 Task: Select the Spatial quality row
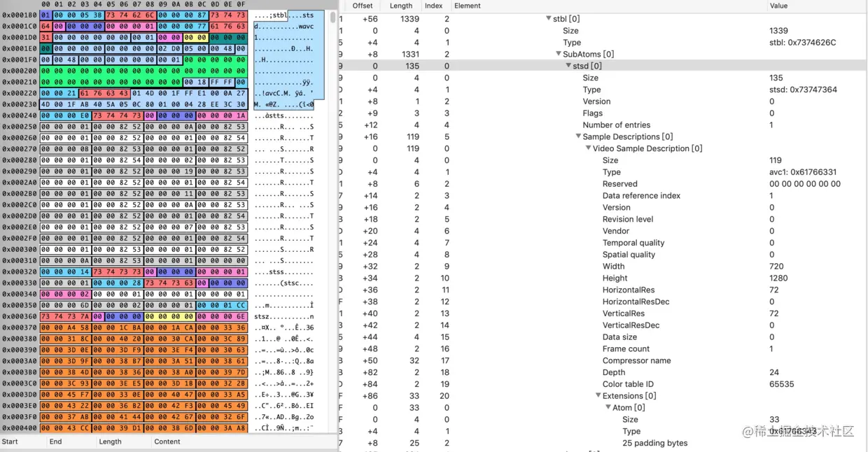(603, 255)
